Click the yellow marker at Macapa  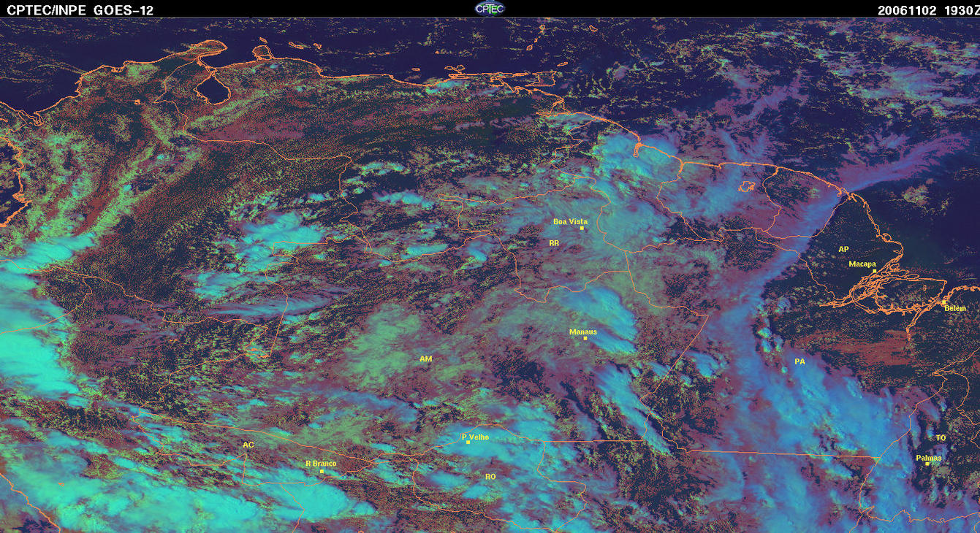(x=874, y=271)
